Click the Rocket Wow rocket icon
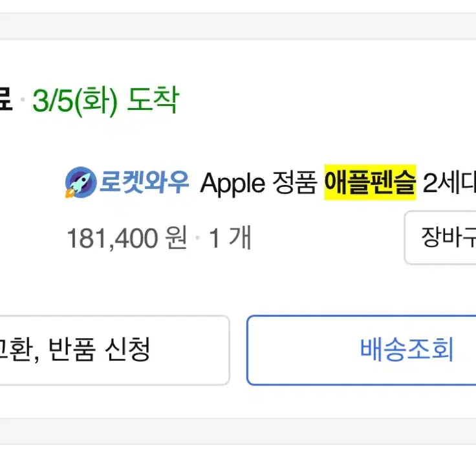476x476 pixels. (81, 182)
